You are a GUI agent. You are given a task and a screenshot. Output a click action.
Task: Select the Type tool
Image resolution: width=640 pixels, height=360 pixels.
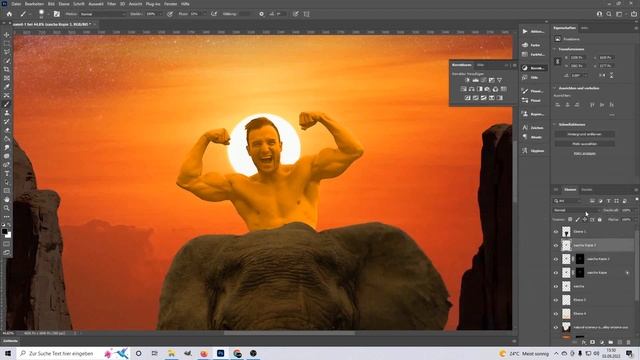click(7, 173)
